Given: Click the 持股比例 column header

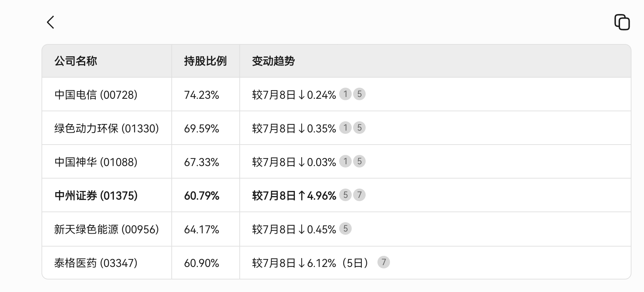Looking at the screenshot, I should click(x=205, y=61).
